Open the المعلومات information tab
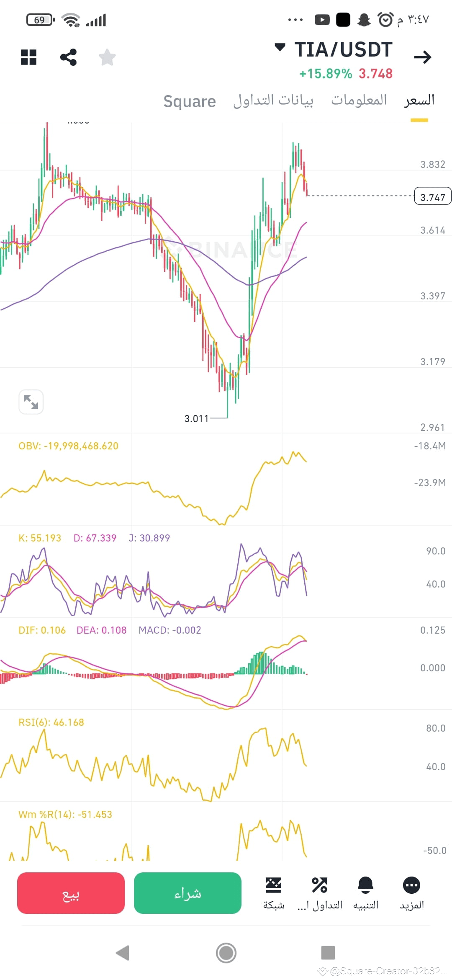Viewport: 452px width, 980px height. [x=360, y=100]
